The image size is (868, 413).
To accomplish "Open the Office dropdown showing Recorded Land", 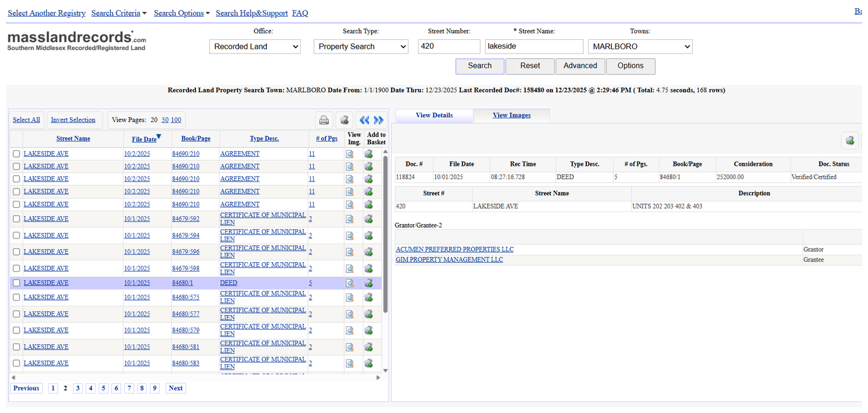I will [255, 46].
